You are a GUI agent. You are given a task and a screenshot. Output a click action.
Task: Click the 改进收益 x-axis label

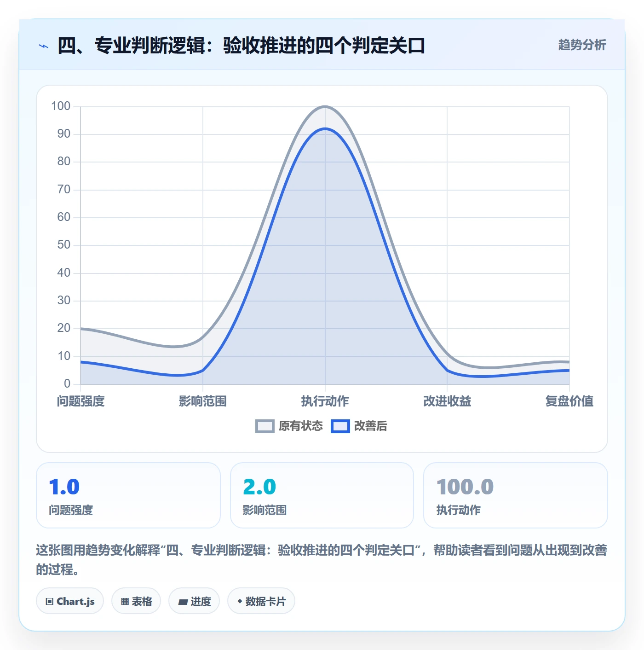(447, 401)
